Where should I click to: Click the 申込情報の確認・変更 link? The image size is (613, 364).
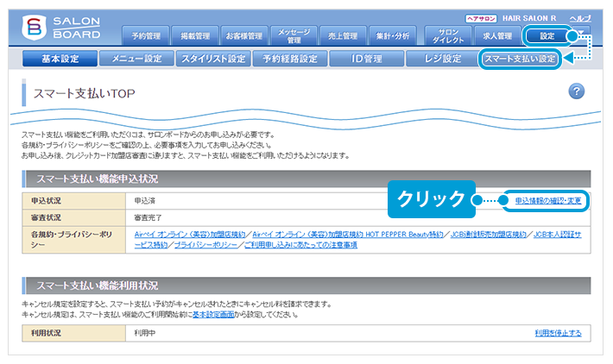(x=548, y=200)
